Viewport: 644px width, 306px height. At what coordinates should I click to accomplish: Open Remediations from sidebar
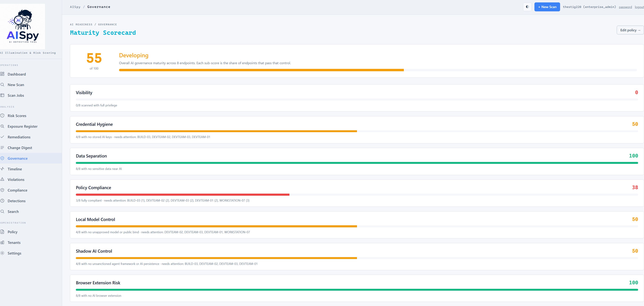tap(31, 137)
